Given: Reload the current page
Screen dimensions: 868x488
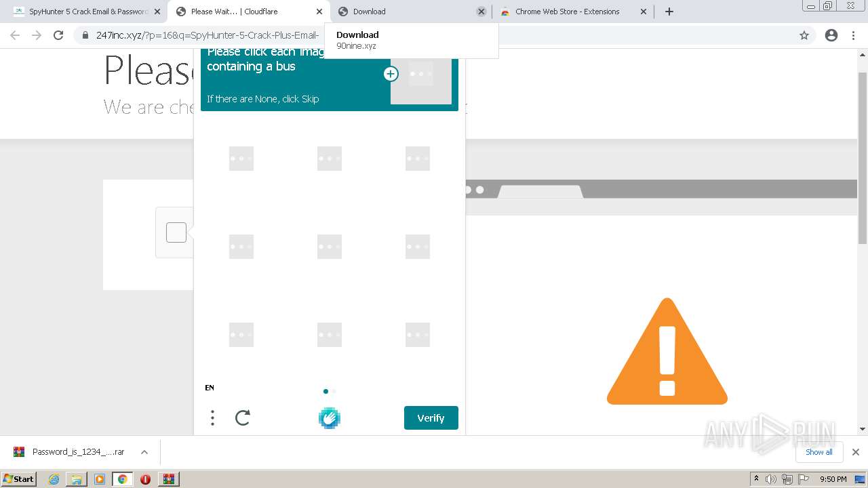Looking at the screenshot, I should click(x=58, y=35).
